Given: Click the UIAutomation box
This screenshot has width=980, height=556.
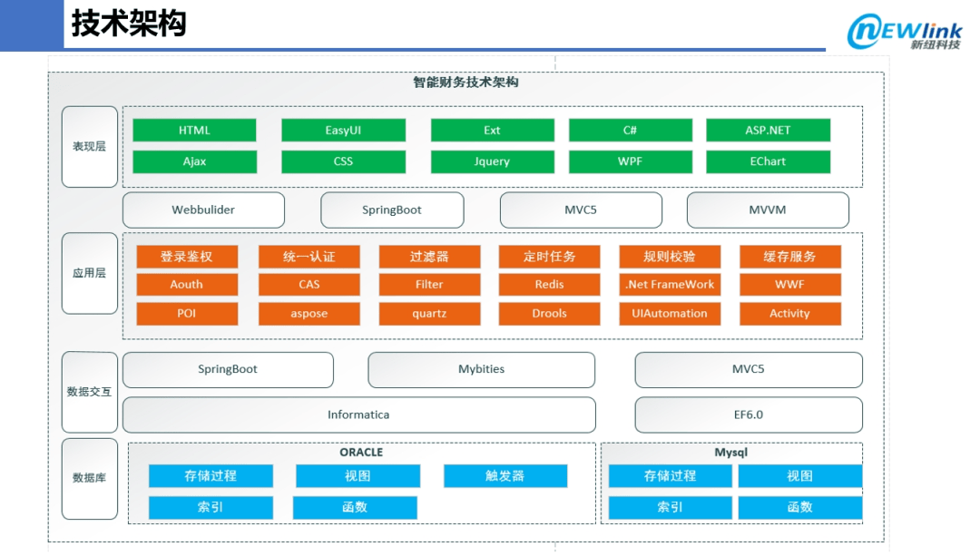Looking at the screenshot, I should 670,314.
